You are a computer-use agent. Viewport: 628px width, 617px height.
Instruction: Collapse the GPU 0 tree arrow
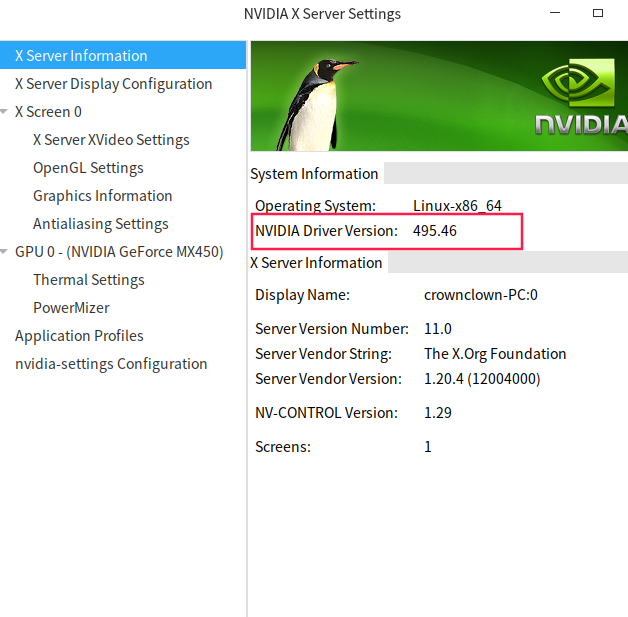[4, 252]
